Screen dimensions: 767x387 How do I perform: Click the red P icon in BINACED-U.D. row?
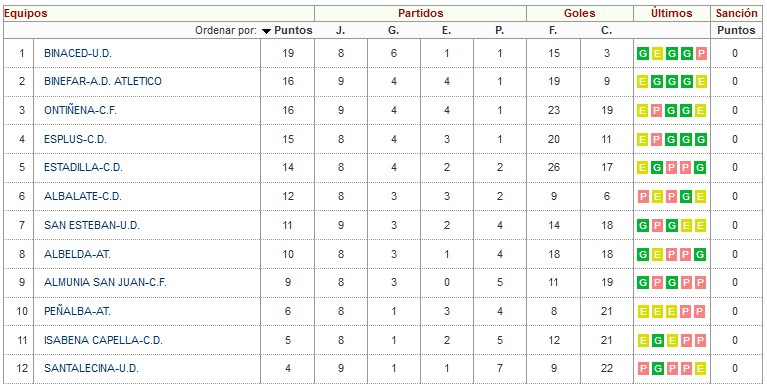701,53
